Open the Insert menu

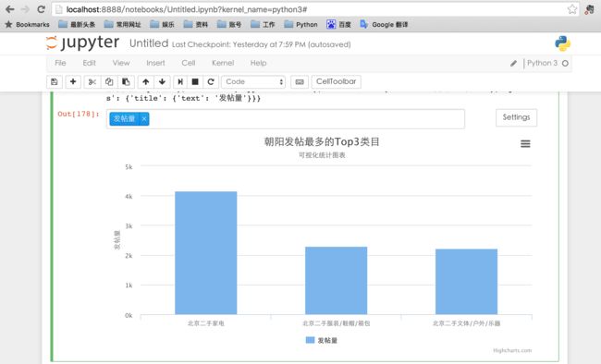(x=155, y=63)
